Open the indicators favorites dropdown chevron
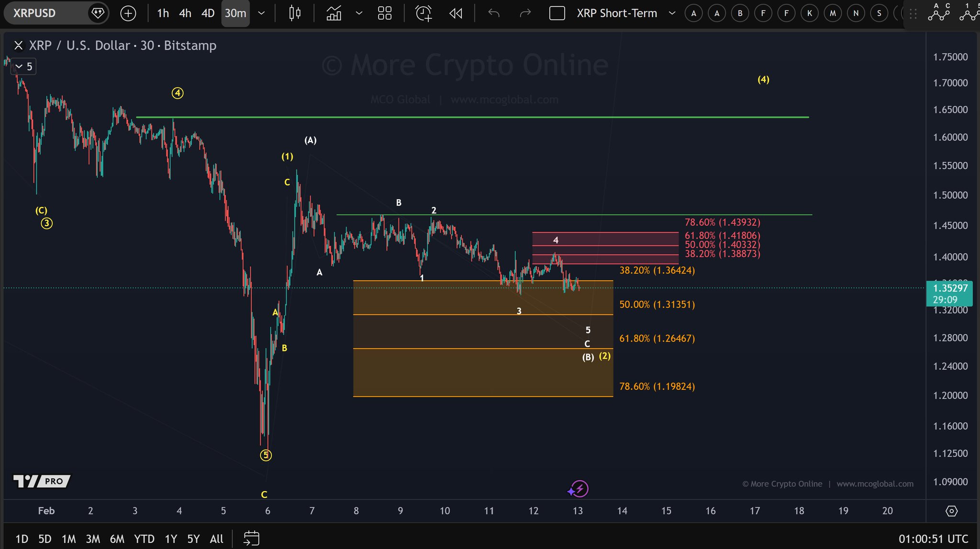The image size is (980, 549). coord(359,13)
